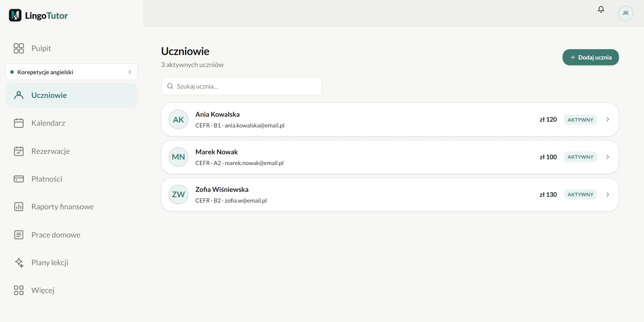Open Ania Kowalska row chevron
The image size is (644, 322).
(x=608, y=119)
